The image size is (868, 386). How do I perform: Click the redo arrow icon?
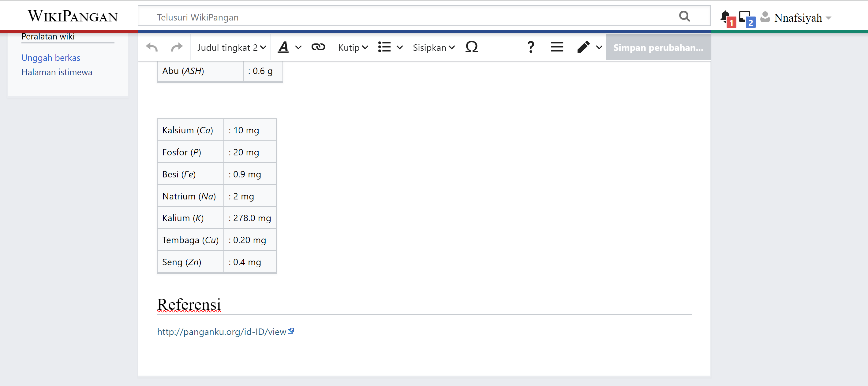(x=177, y=47)
